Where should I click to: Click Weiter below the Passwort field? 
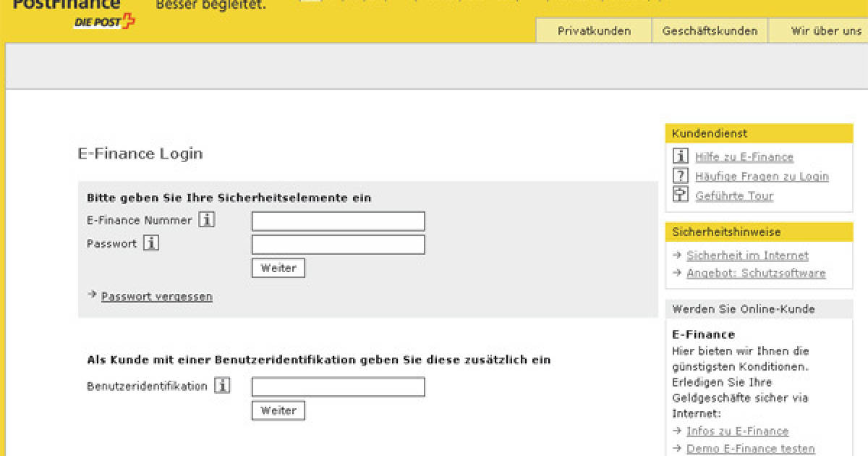[x=278, y=268]
